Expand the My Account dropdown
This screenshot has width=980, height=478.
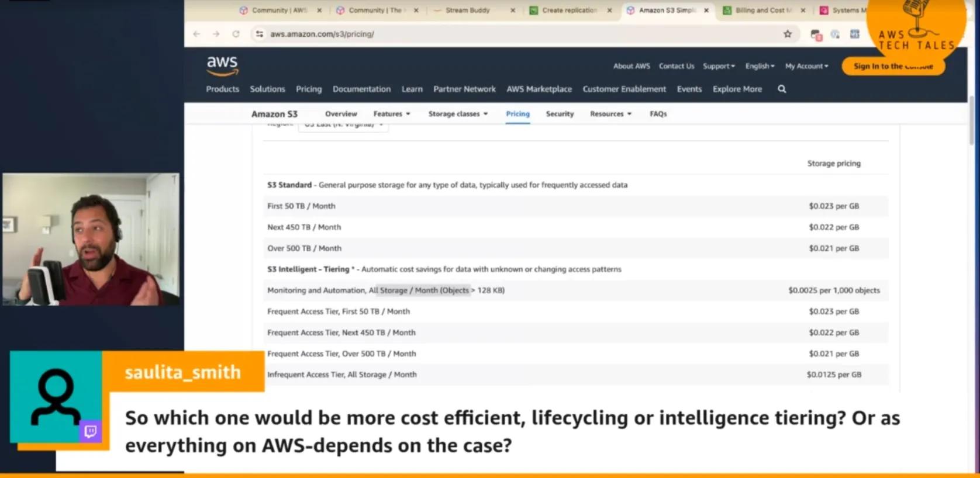[x=806, y=66]
